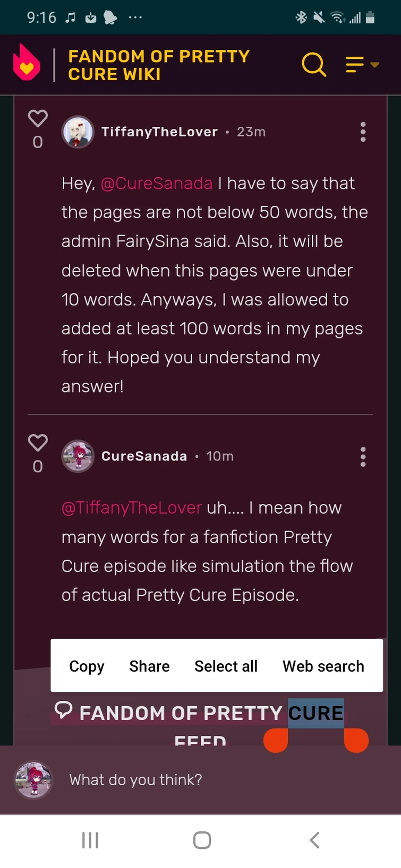The image size is (401, 868).
Task: Choose Copy from the selection menu
Action: 87,666
